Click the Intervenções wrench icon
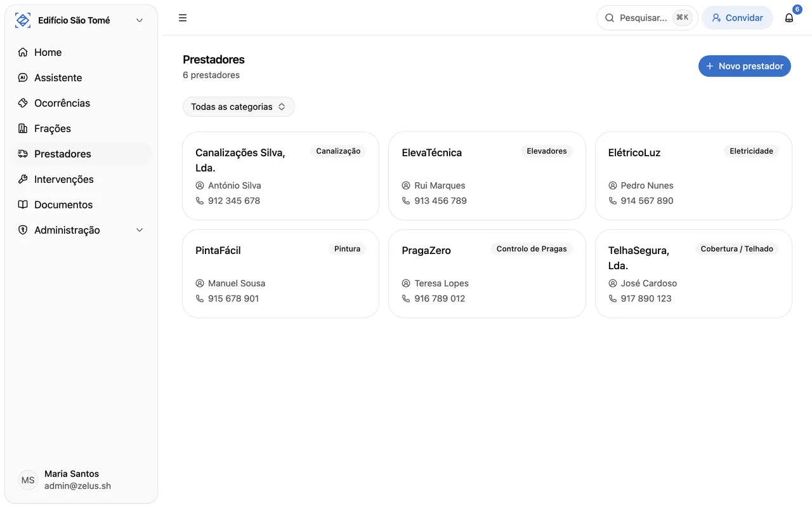 23,179
